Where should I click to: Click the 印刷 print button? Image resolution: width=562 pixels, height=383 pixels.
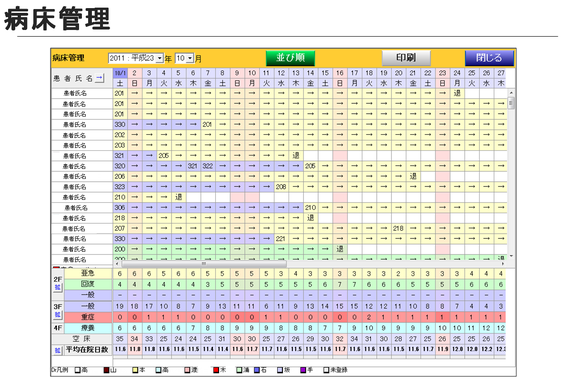pyautogui.click(x=406, y=58)
